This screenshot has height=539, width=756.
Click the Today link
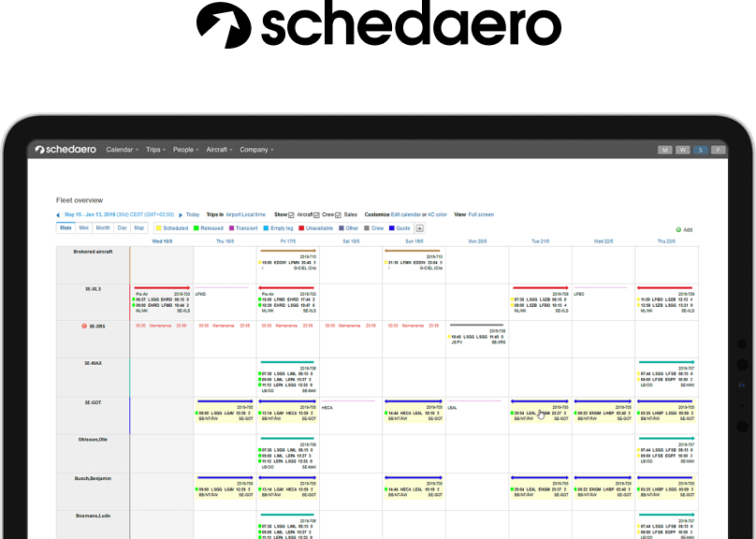193,214
